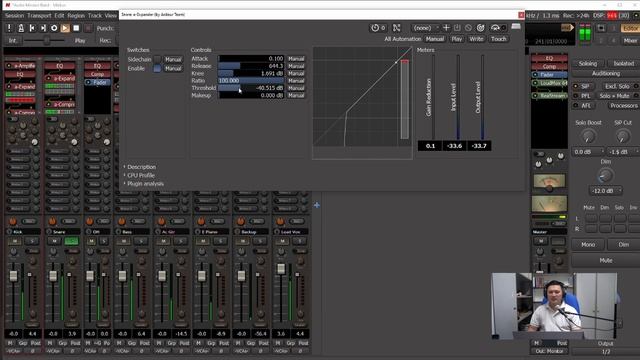Mute the Bass channel
The width and height of the screenshot is (640, 360).
point(124,241)
